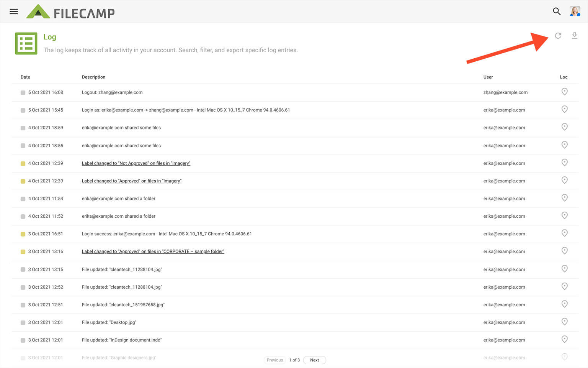Open 'Label changed to "Not Approved"' link
The image size is (588, 368).
(x=136, y=163)
